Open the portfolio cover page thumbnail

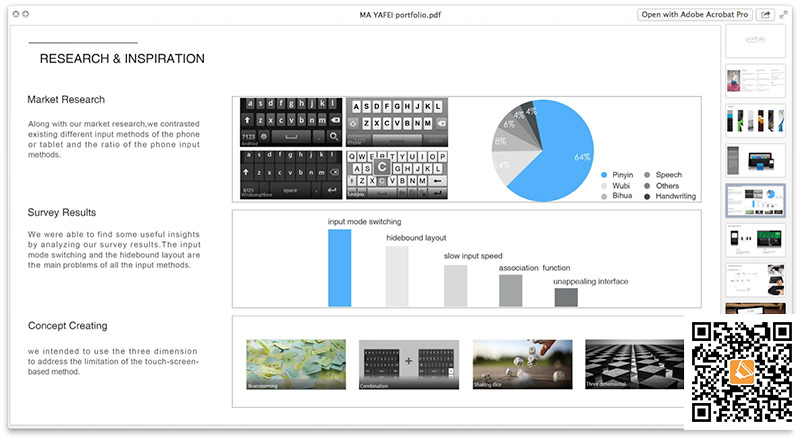755,40
